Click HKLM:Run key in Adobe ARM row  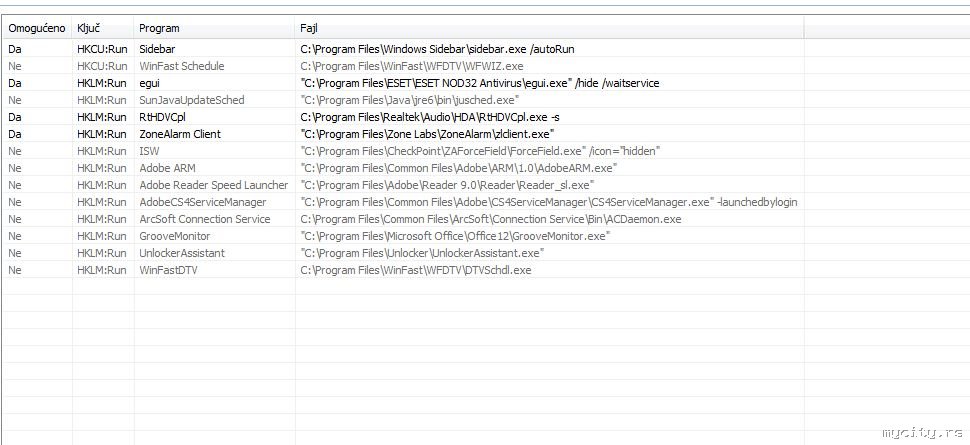coord(102,168)
